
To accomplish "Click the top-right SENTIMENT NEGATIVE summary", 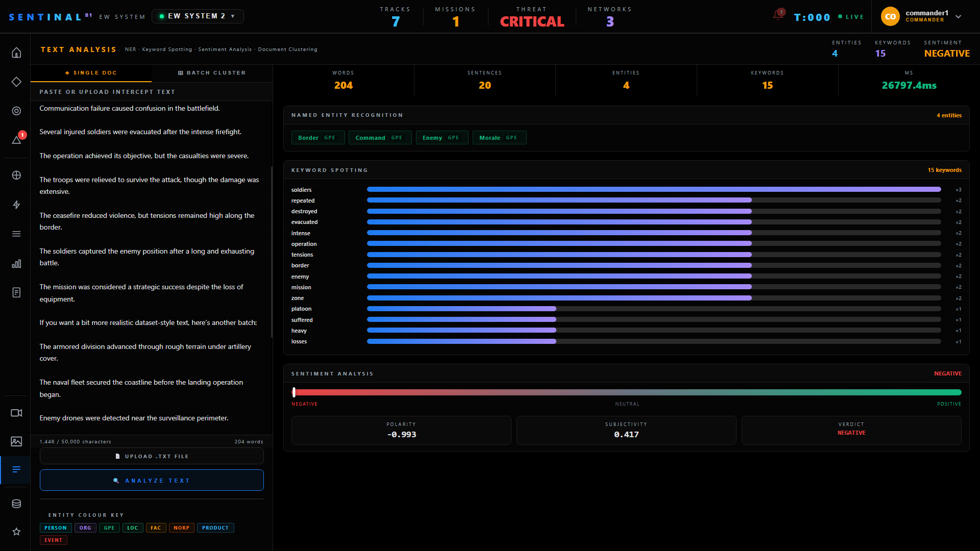I will [947, 49].
